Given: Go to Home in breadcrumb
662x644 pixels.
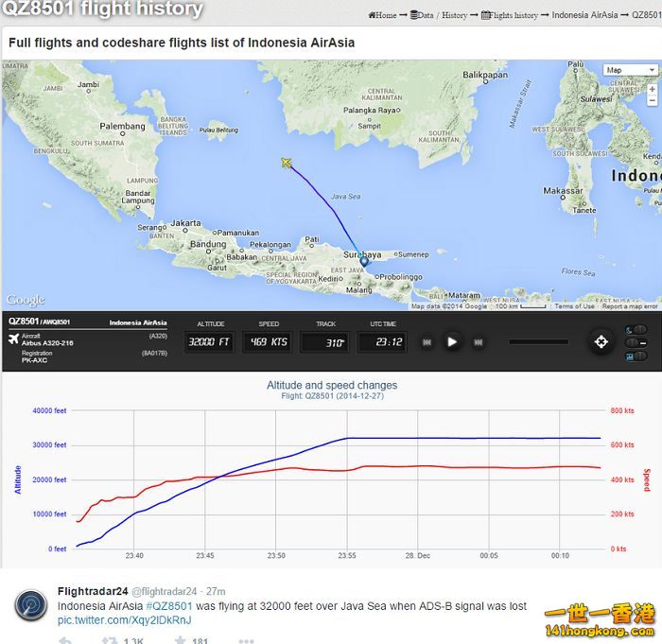Looking at the screenshot, I should (382, 15).
